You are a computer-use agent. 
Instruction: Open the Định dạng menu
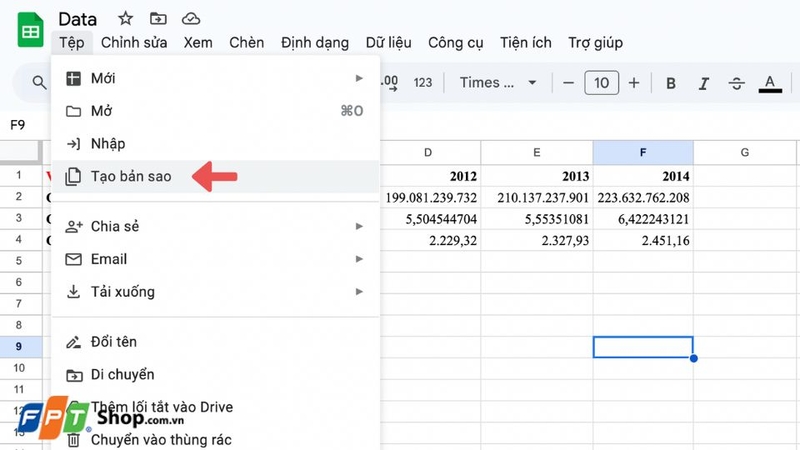coord(315,42)
